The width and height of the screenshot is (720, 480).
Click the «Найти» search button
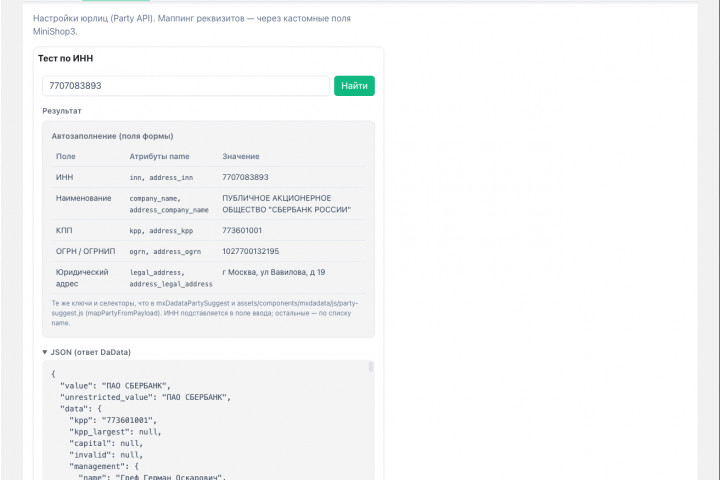354,86
